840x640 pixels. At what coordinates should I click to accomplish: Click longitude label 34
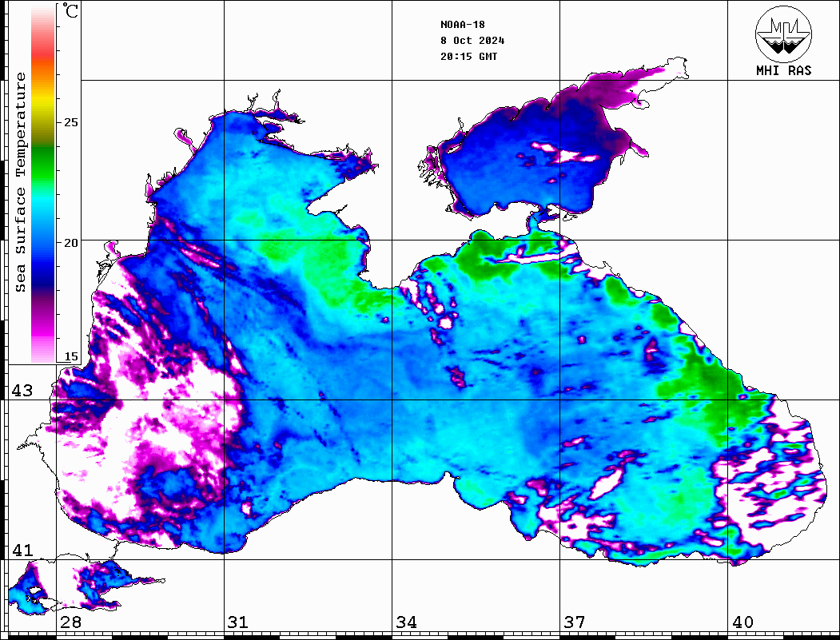(x=407, y=622)
